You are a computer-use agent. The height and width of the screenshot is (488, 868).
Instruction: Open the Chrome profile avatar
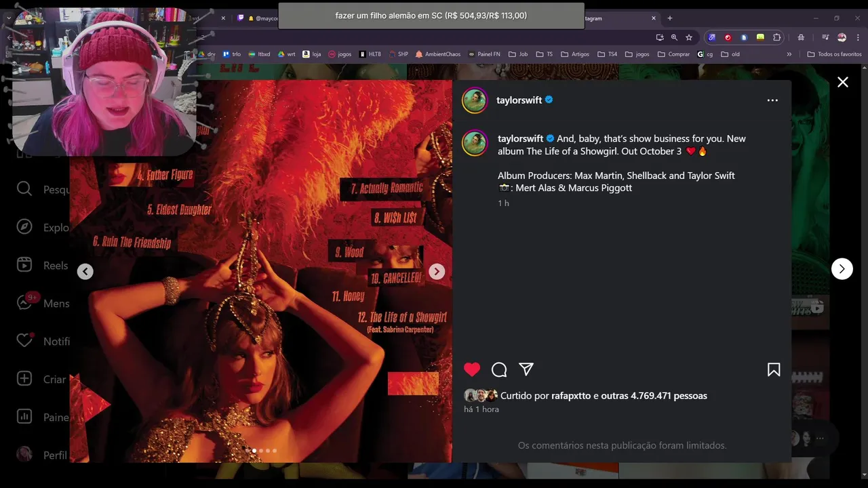click(x=842, y=37)
